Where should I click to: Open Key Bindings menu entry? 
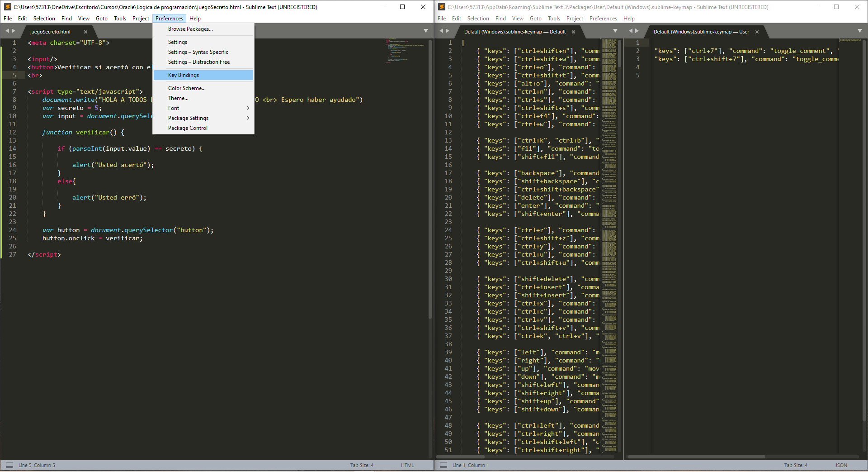click(x=203, y=75)
